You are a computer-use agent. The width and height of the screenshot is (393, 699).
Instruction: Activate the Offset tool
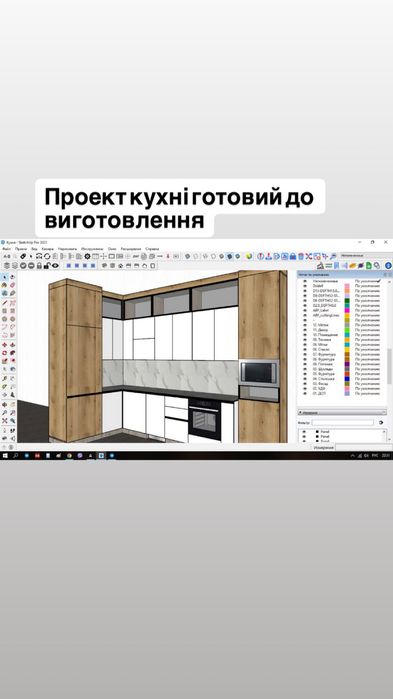12,361
